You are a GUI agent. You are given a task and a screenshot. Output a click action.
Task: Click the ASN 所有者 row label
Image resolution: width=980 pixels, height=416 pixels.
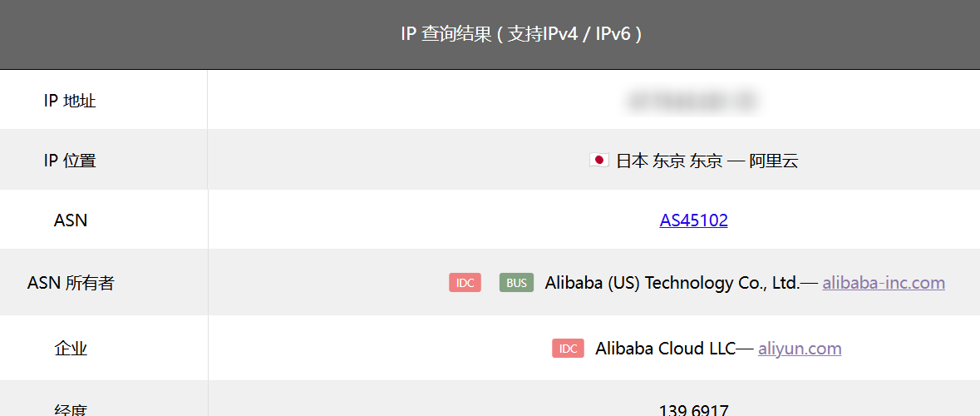(x=71, y=284)
